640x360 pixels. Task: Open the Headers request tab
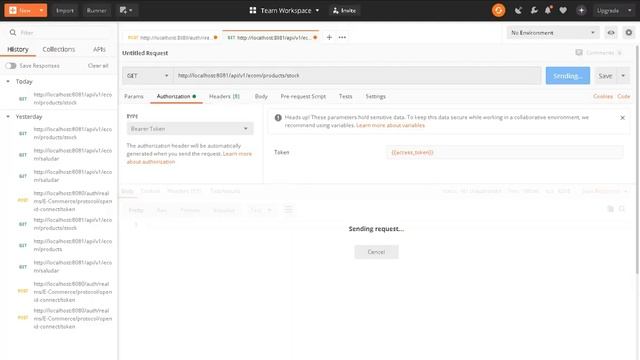pos(224,96)
